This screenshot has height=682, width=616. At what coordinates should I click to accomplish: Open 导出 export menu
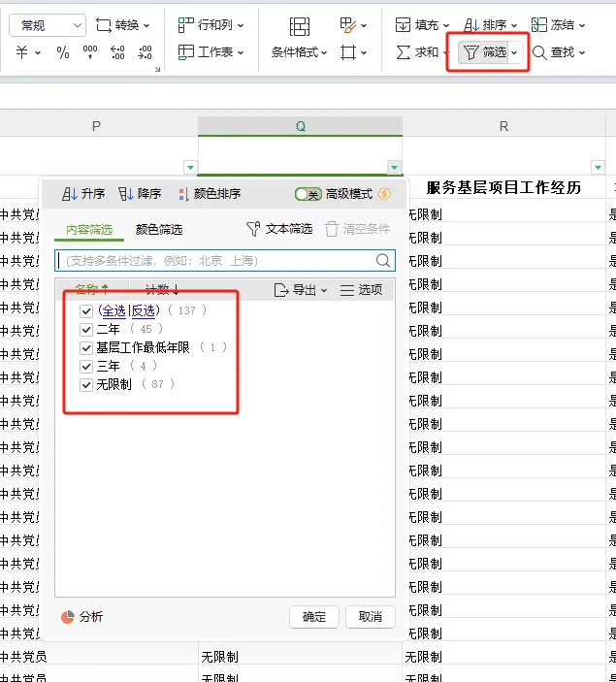coord(301,290)
